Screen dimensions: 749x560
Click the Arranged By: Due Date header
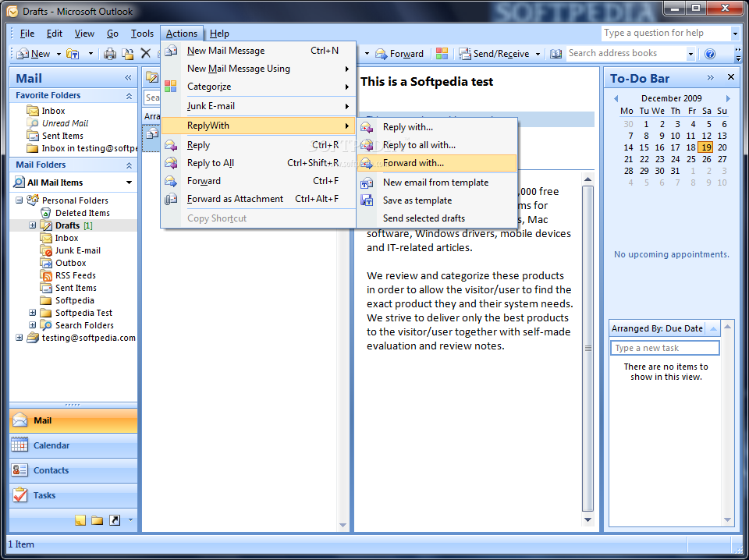point(658,328)
